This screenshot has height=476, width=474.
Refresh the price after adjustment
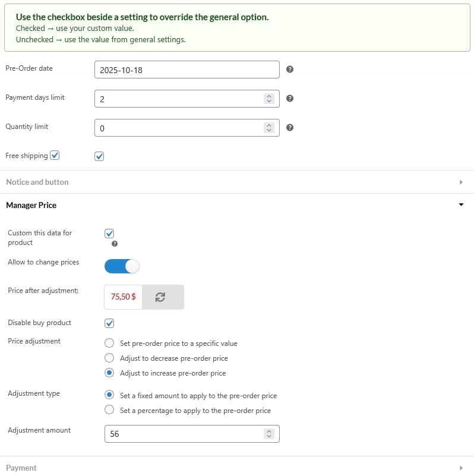(160, 297)
